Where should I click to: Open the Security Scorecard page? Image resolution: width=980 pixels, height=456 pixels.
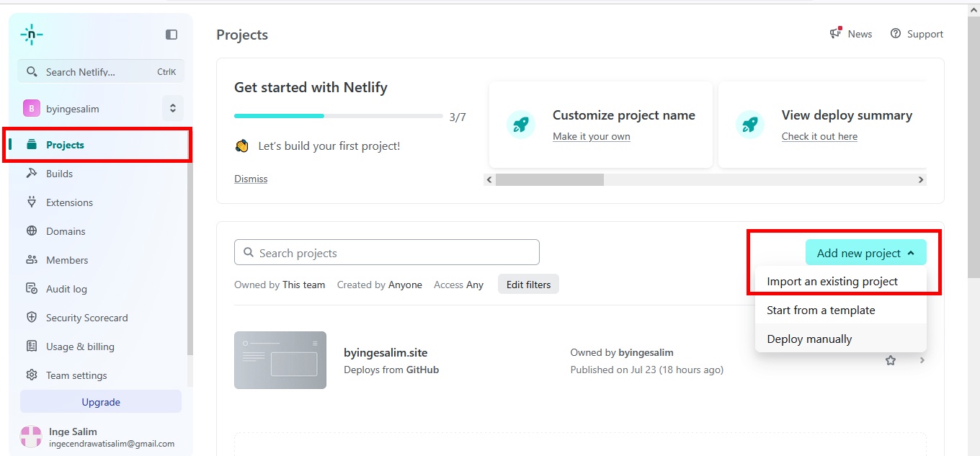pyautogui.click(x=86, y=318)
